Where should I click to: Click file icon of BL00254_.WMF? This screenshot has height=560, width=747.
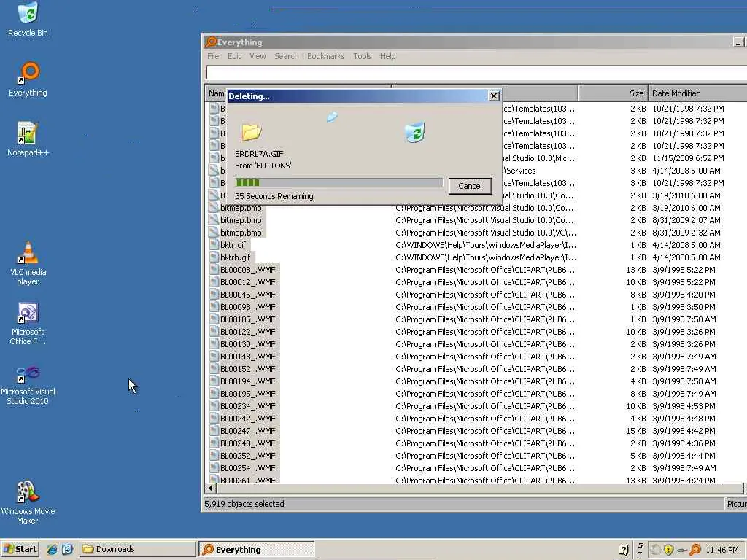pyautogui.click(x=214, y=467)
